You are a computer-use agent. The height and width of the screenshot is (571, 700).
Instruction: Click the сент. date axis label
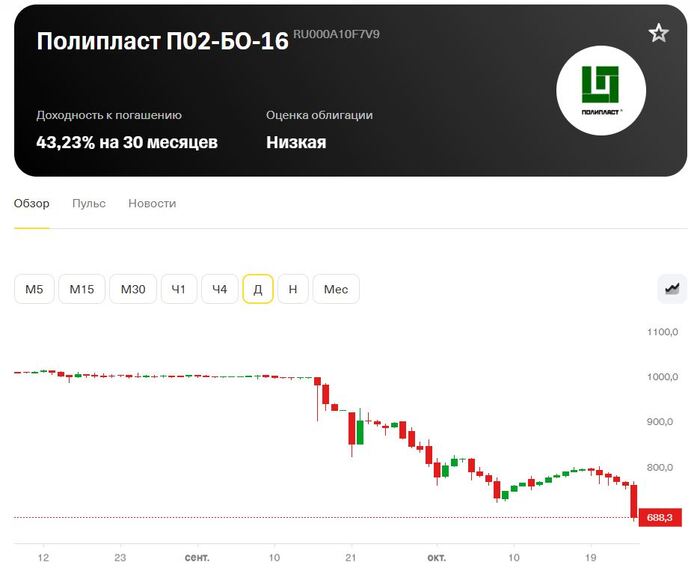[197, 558]
